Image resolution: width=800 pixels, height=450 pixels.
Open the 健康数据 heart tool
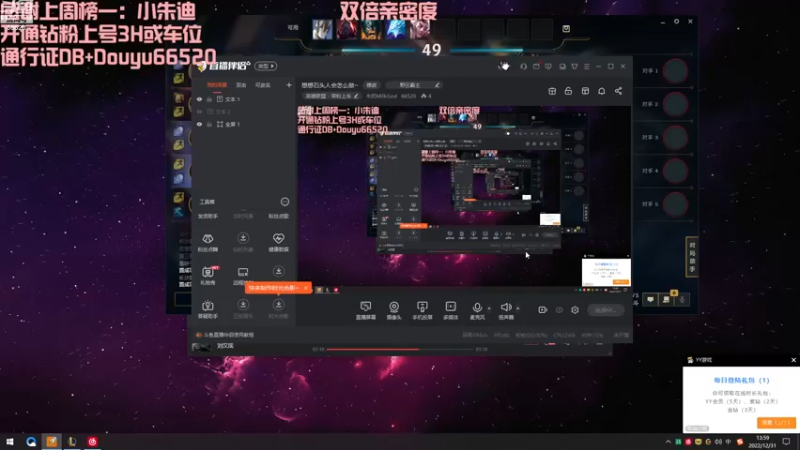click(x=279, y=242)
